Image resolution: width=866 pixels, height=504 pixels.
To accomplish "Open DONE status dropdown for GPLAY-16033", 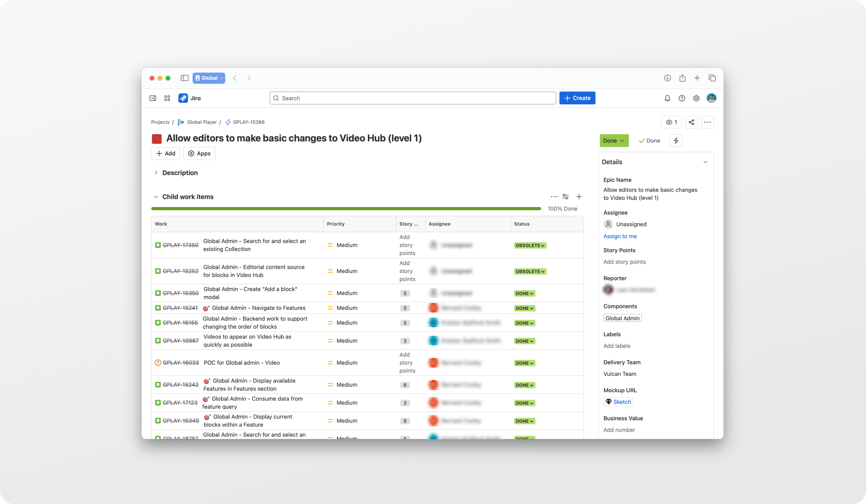I will [525, 363].
